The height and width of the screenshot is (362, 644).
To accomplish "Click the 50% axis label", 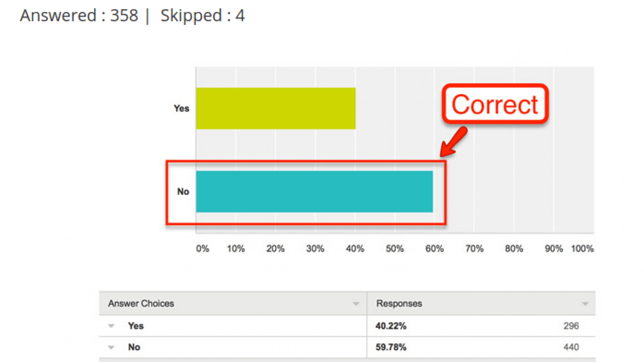I will pyautogui.click(x=395, y=249).
